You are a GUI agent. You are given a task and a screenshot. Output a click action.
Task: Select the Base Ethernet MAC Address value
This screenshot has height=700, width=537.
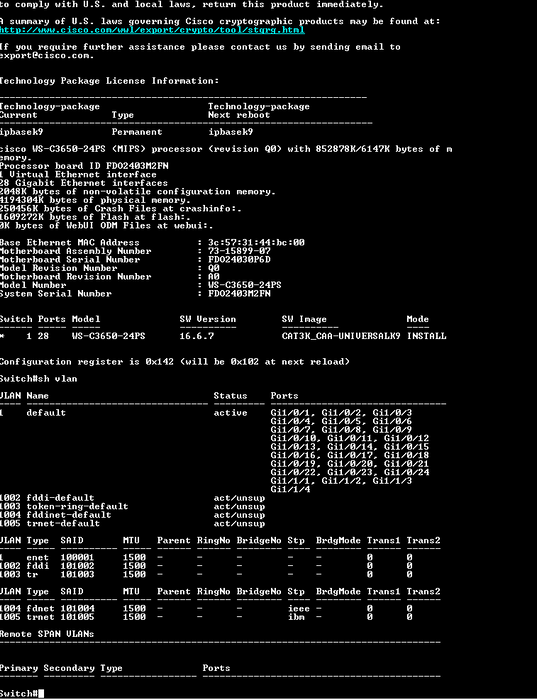(x=256, y=242)
